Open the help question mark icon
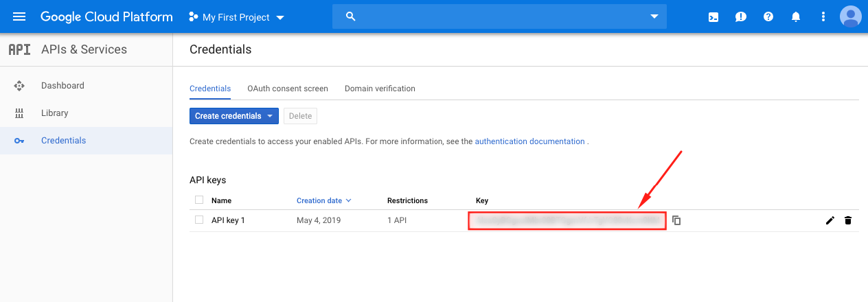The height and width of the screenshot is (302, 868). click(x=768, y=16)
